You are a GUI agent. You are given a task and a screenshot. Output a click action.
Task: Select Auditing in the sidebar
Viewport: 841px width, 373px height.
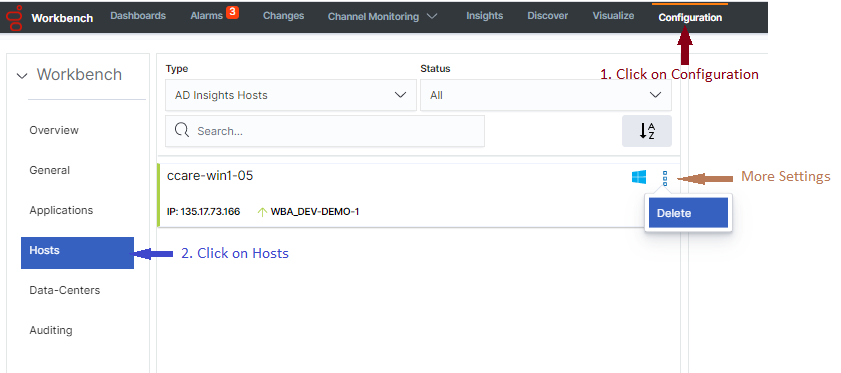pos(51,330)
